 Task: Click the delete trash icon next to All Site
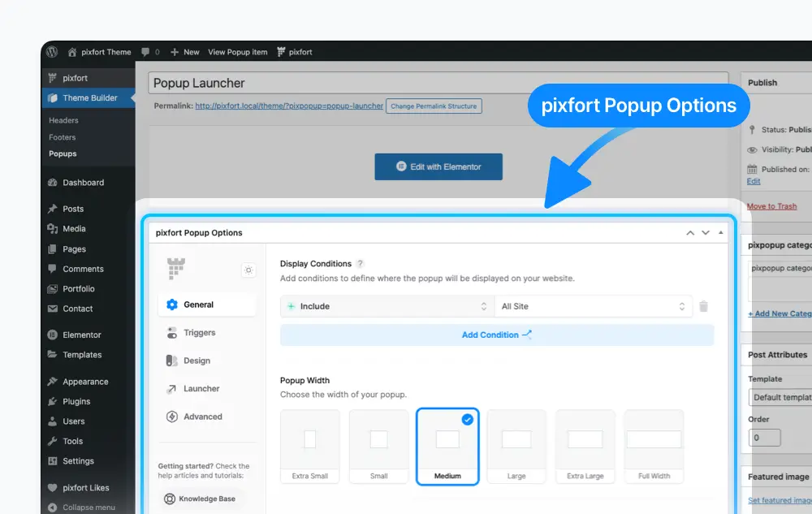[703, 306]
